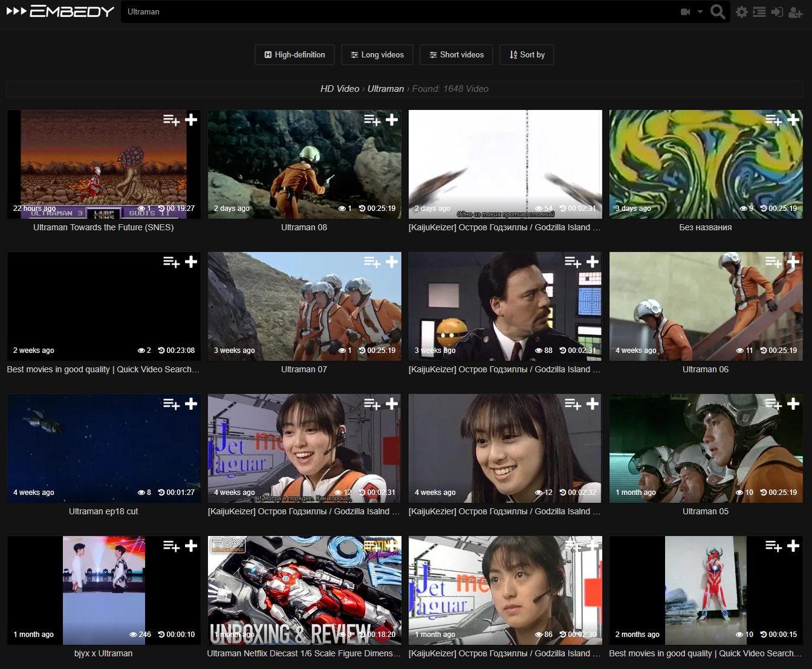
Task: Click HD Video in breadcrumb
Action: point(340,89)
